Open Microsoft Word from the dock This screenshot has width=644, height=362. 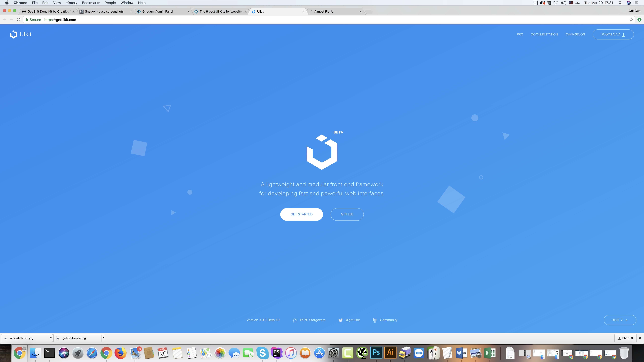pyautogui.click(x=461, y=353)
